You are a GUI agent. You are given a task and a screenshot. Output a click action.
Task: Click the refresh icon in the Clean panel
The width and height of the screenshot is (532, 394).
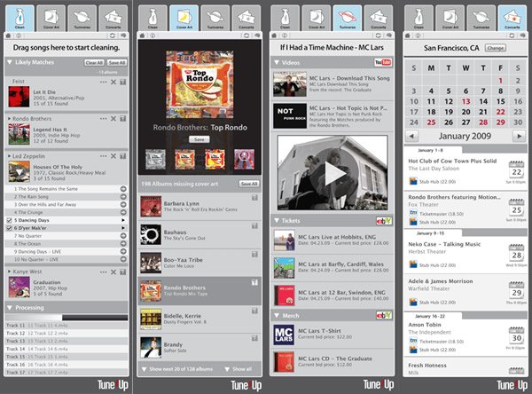tap(113, 35)
